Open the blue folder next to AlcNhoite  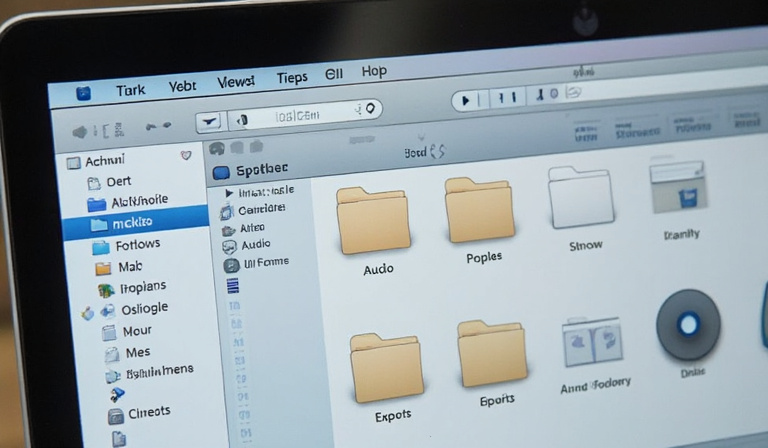click(96, 204)
